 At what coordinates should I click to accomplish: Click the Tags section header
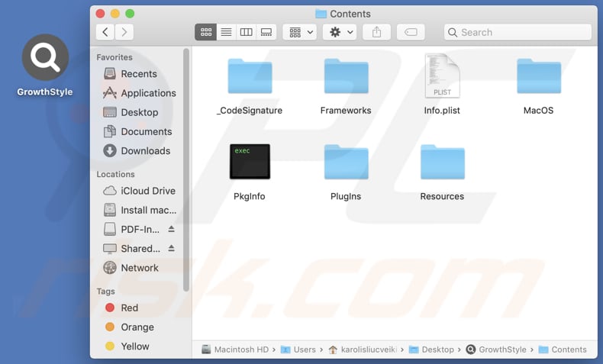click(105, 292)
